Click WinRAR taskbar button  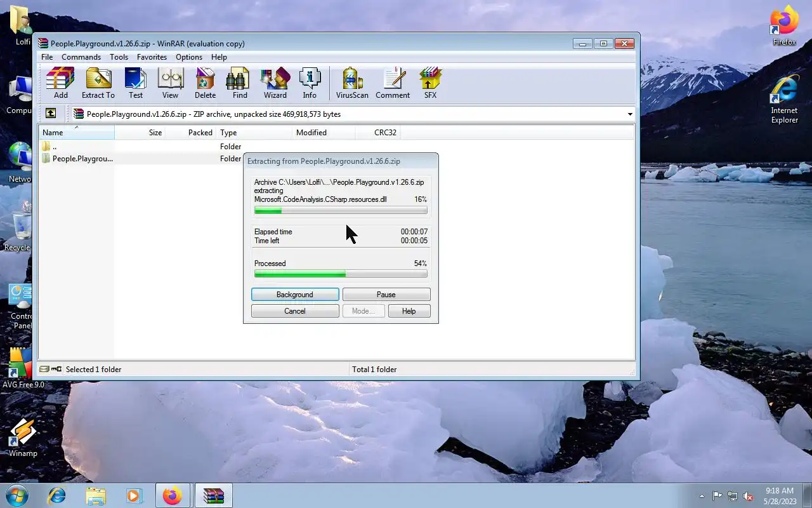click(213, 495)
